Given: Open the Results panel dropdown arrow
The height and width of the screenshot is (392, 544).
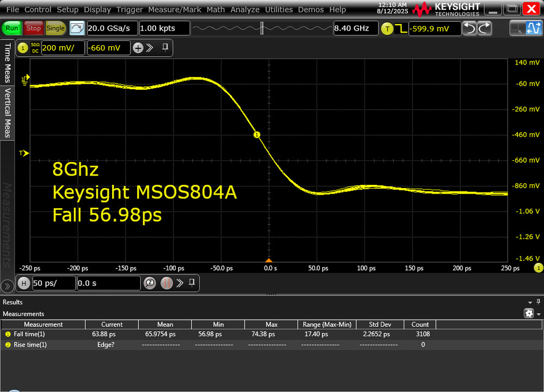Looking at the screenshot, I should click(x=530, y=303).
